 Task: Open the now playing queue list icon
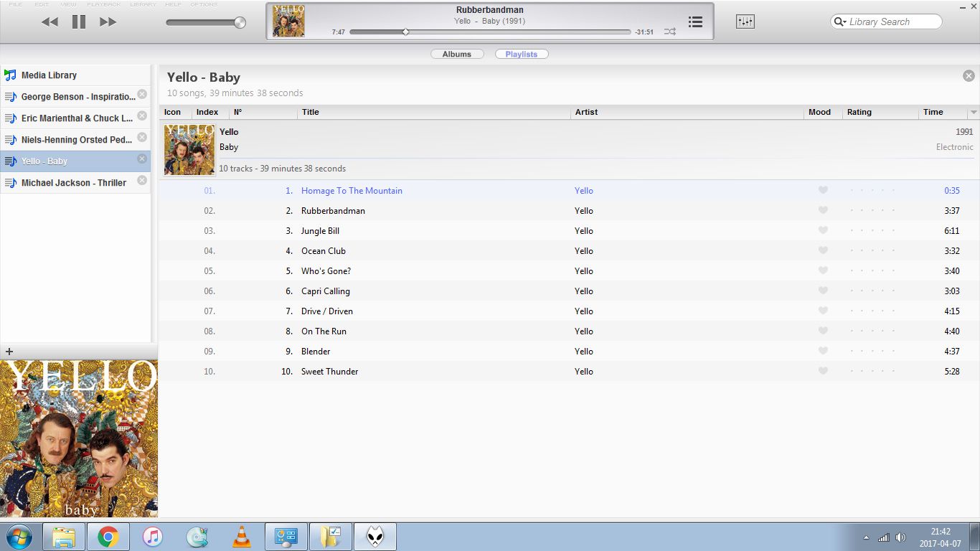click(695, 22)
